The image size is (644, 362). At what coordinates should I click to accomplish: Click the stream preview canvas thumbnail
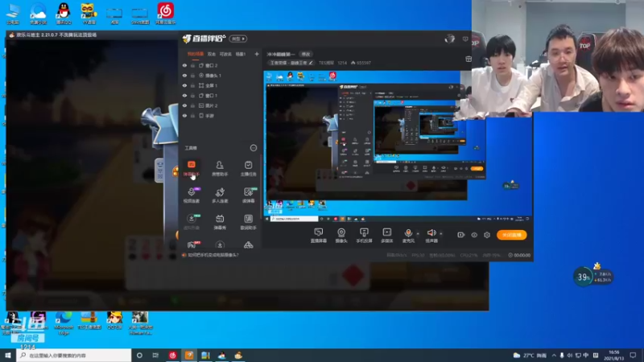click(398, 146)
